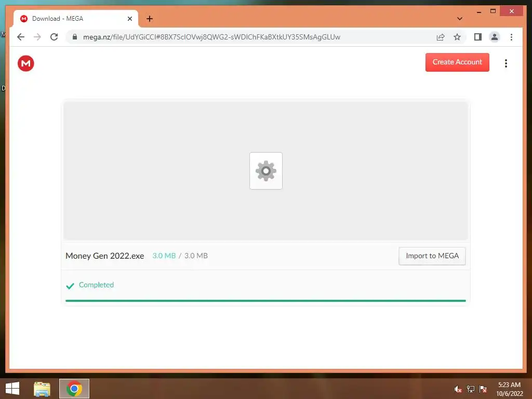Minimize the Chrome window
The image size is (532, 399).
tap(478, 12)
